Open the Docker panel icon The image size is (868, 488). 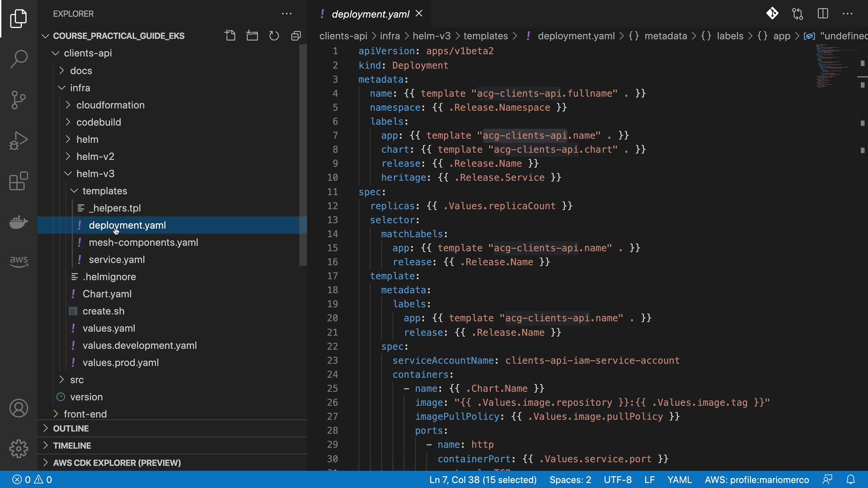coord(19,222)
